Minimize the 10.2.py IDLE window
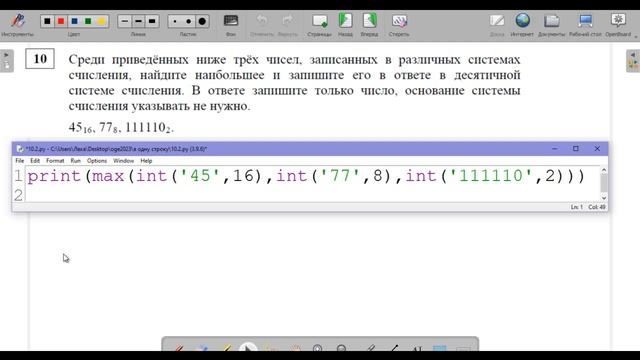The width and height of the screenshot is (640, 360). coord(554,149)
